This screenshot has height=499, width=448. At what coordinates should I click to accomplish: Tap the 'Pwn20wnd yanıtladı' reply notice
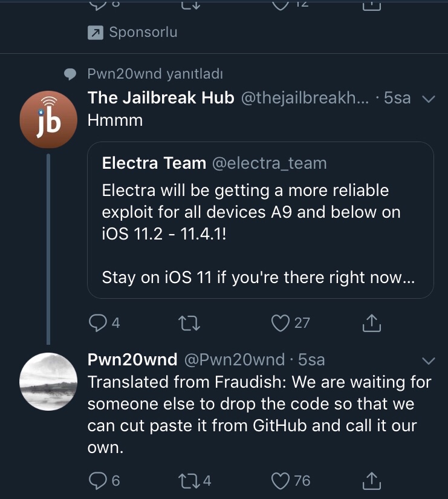click(x=155, y=74)
